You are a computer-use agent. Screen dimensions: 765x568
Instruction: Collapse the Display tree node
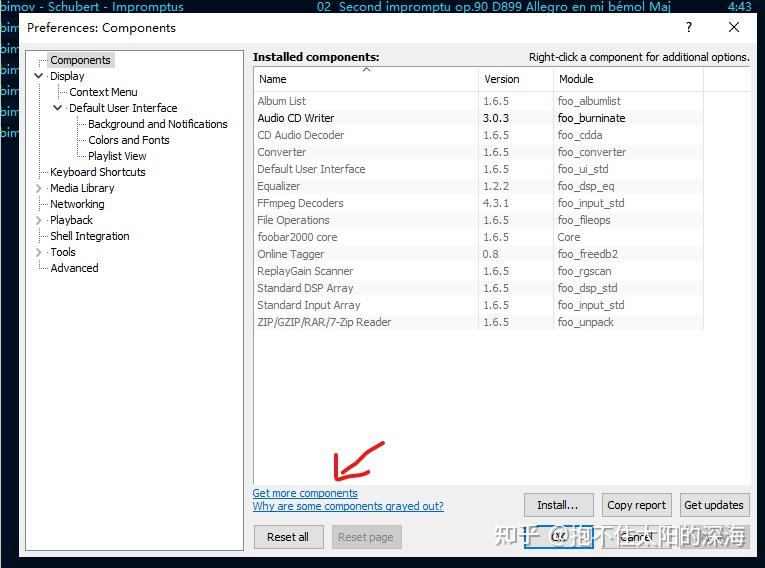tap(39, 76)
